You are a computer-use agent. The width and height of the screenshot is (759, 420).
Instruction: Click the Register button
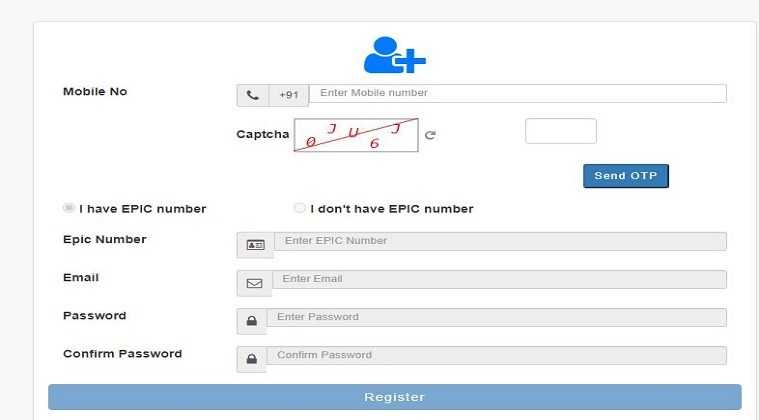tap(395, 397)
